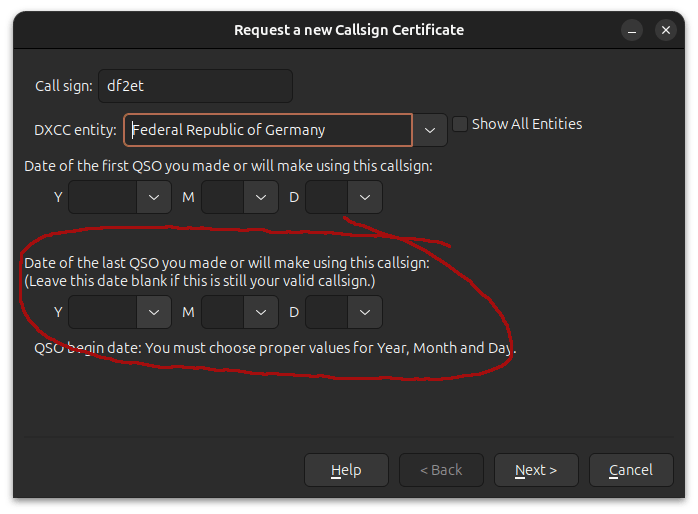Image resolution: width=698 pixels, height=514 pixels.
Task: Click the Call sign input field
Action: coord(195,86)
